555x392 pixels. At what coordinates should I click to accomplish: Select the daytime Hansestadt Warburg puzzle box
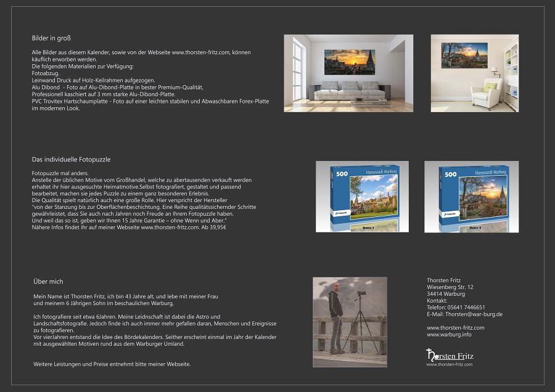point(362,197)
